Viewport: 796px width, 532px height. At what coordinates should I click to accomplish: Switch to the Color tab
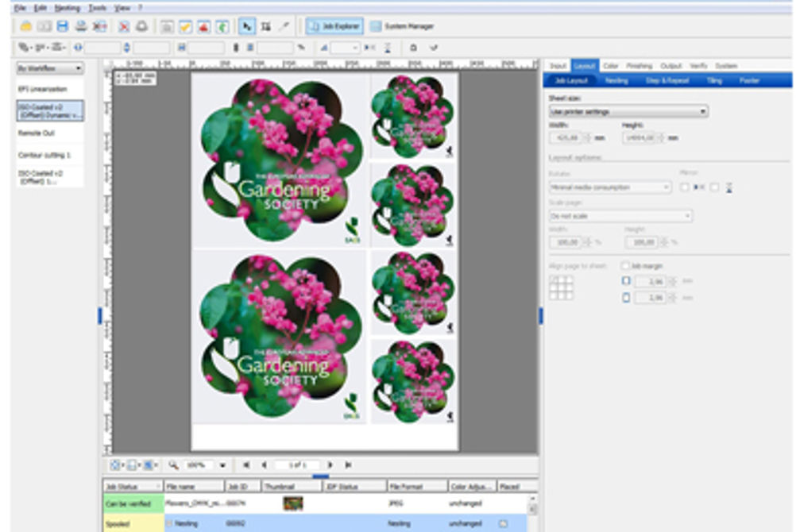pyautogui.click(x=611, y=65)
